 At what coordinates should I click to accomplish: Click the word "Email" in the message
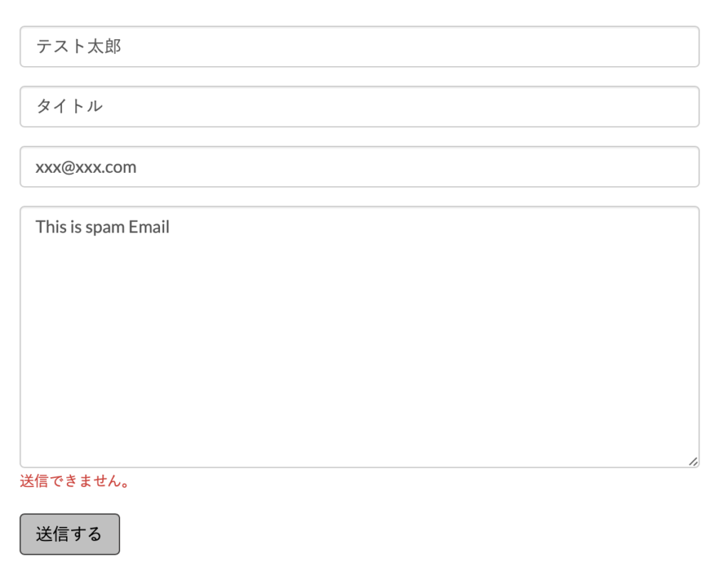pos(149,228)
